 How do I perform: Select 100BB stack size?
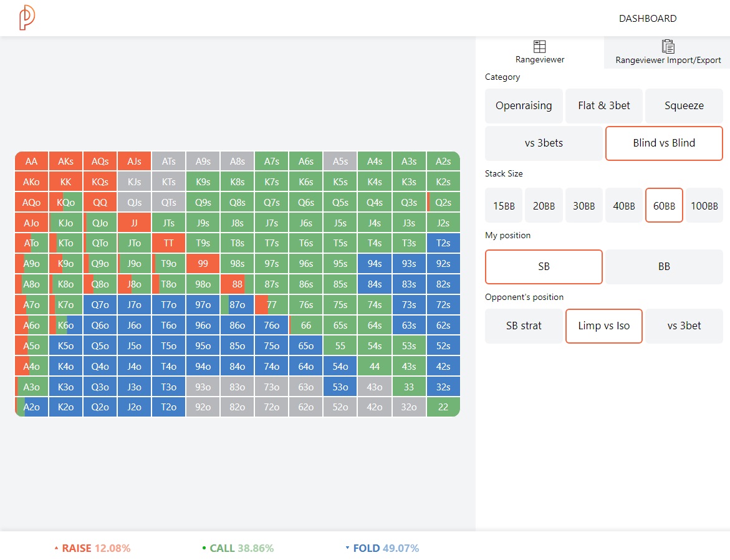(704, 205)
